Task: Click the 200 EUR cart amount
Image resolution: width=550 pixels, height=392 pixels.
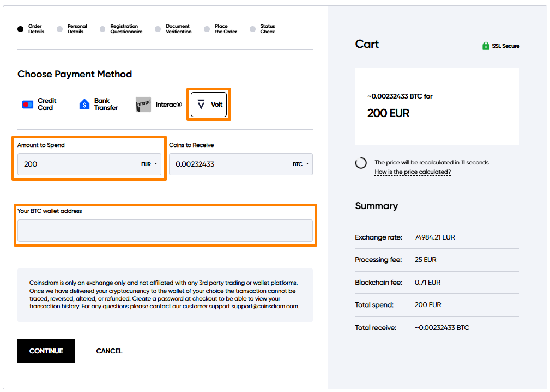Action: [388, 113]
